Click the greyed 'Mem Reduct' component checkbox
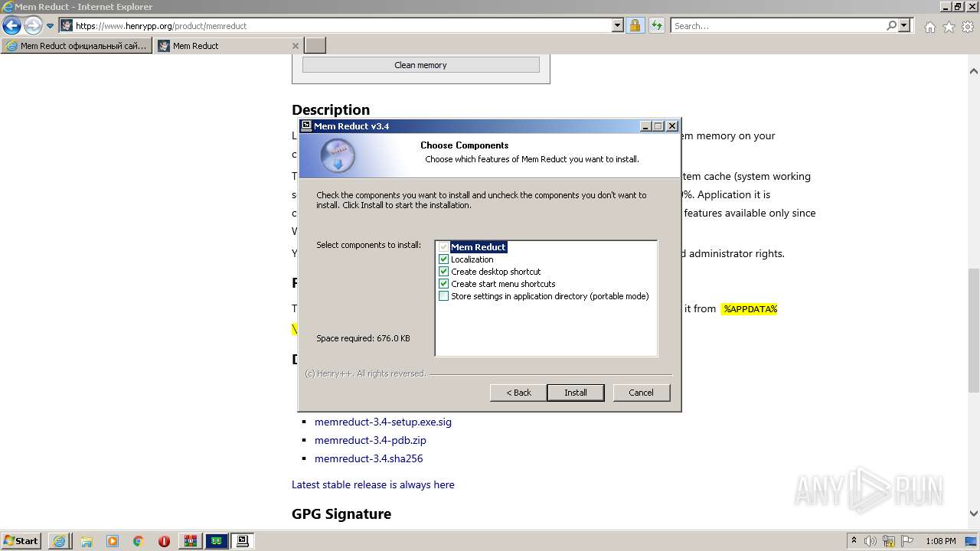The height and width of the screenshot is (551, 980). 443,247
